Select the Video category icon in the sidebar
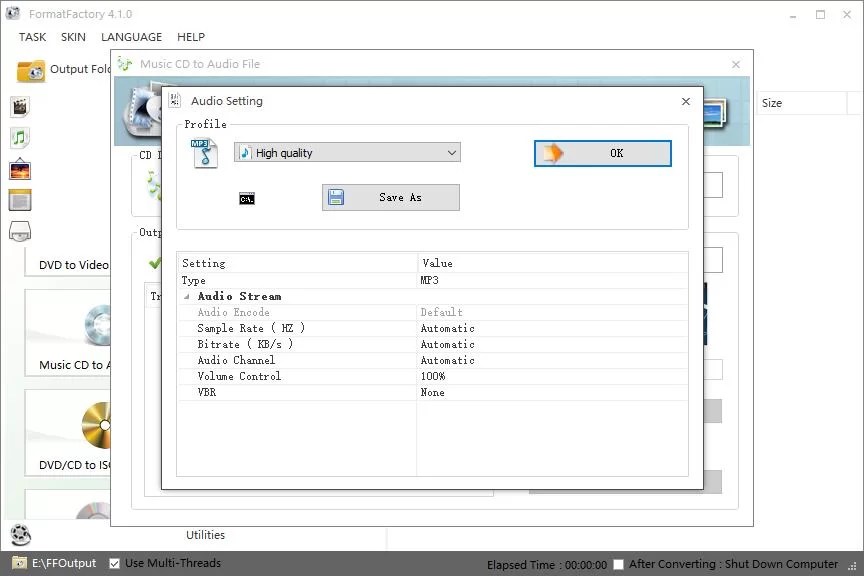 pos(19,106)
